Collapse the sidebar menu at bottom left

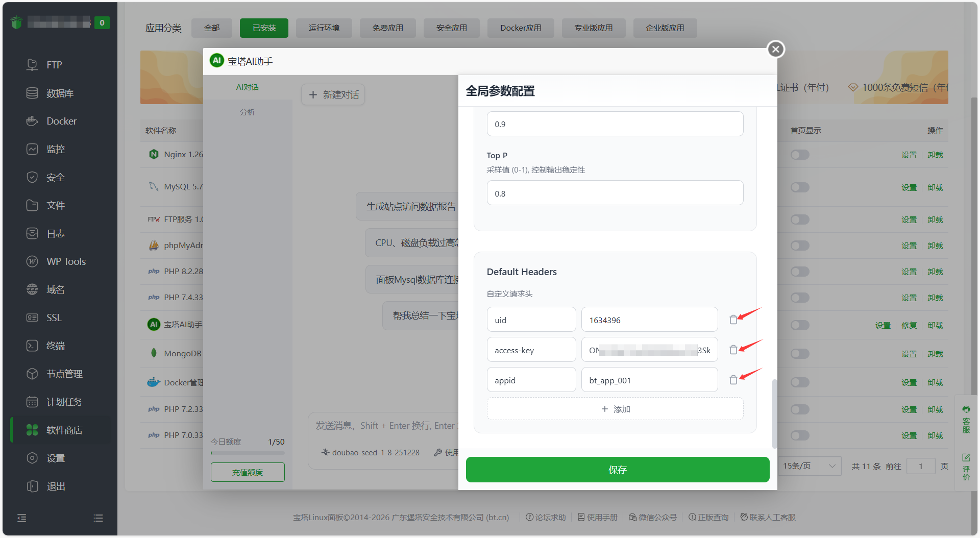tap(22, 518)
